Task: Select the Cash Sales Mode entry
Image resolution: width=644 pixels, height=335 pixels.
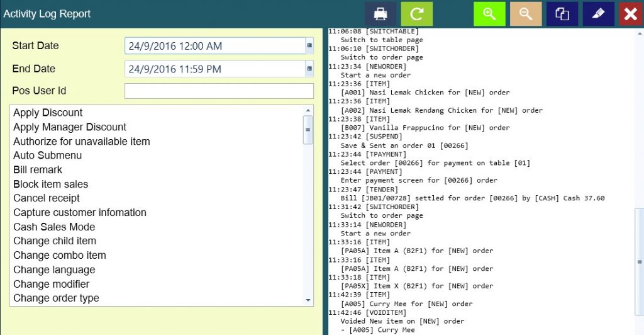Action: (54, 227)
